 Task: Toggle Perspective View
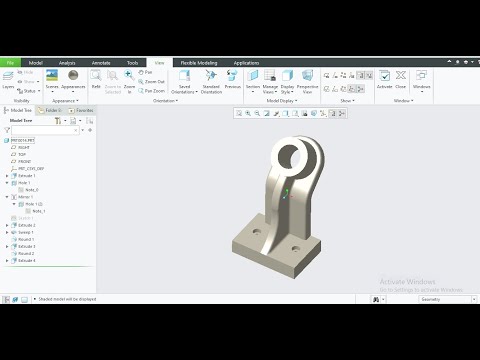(307, 82)
